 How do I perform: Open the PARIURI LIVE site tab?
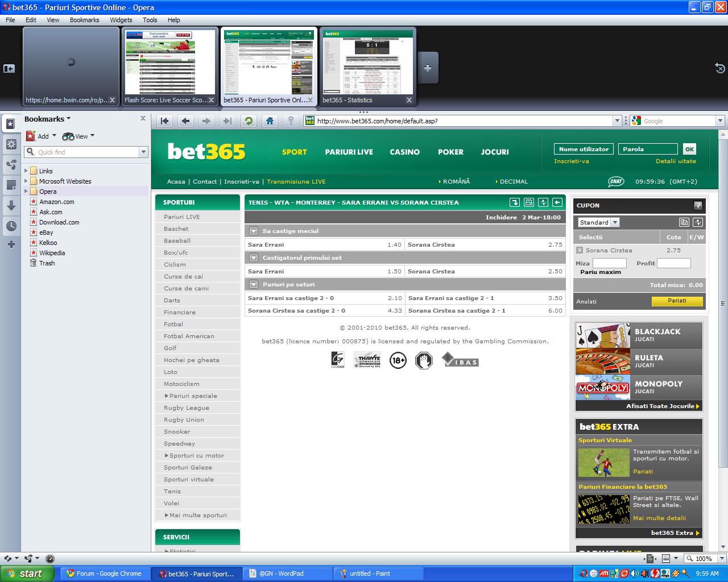(x=349, y=152)
